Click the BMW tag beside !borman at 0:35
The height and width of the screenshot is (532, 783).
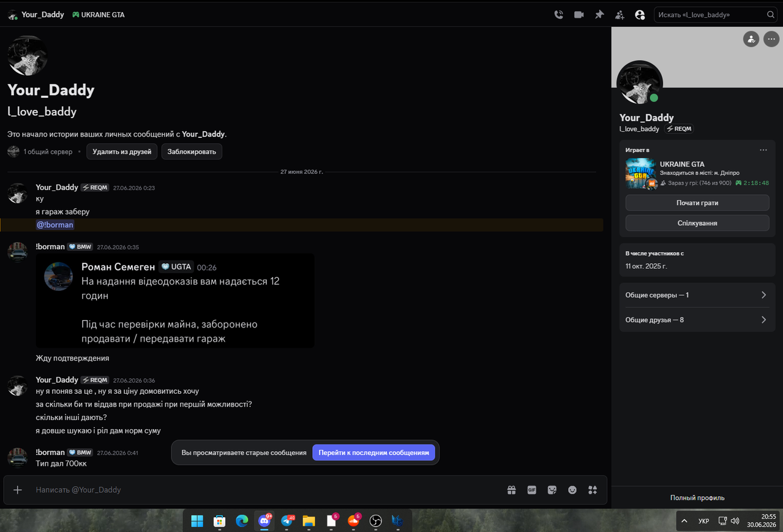(80, 247)
